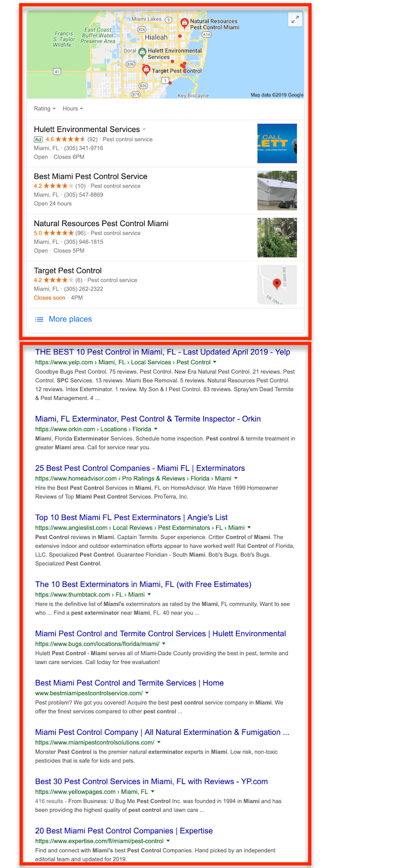This screenshot has width=396, height=868.
Task: Open Hulett Environmental Services listing
Action: tap(87, 129)
